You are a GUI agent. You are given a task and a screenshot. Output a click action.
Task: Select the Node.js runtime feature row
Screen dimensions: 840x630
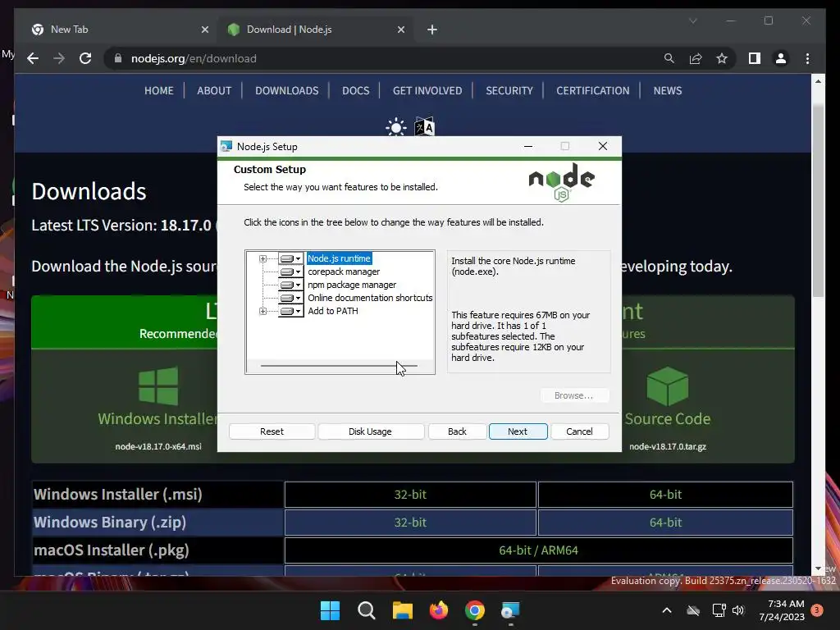point(339,258)
